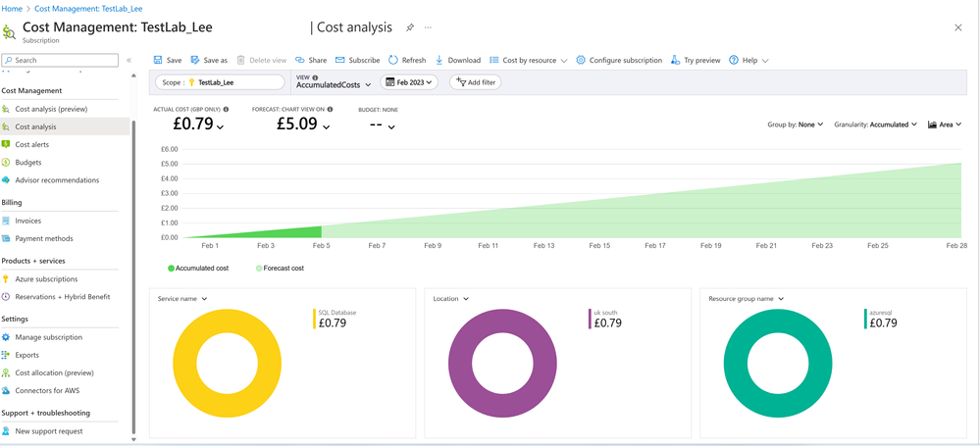Go to Home breadcrumb link
This screenshot has height=446, width=980.
pyautogui.click(x=13, y=9)
